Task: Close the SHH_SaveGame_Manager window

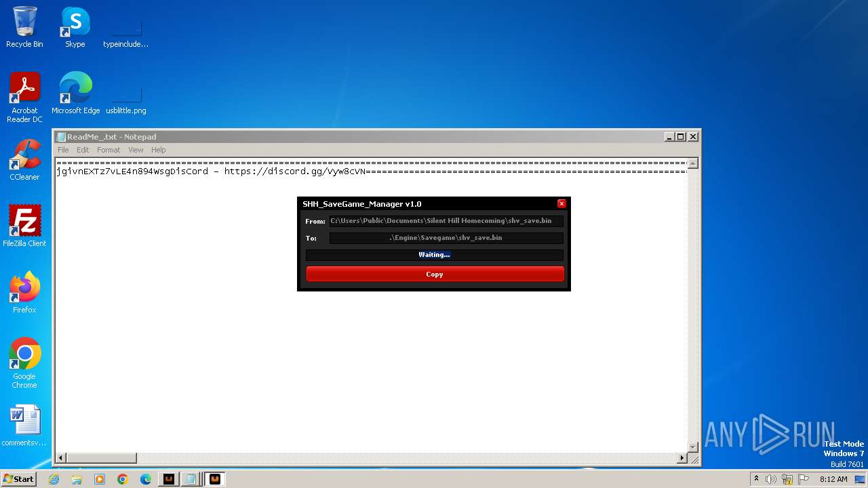Action: (561, 203)
